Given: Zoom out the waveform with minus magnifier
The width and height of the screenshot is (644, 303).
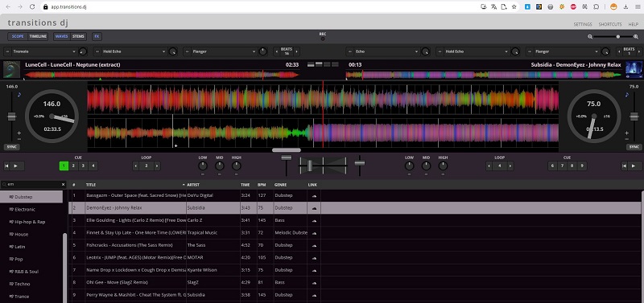Looking at the screenshot, I should [x=590, y=36].
